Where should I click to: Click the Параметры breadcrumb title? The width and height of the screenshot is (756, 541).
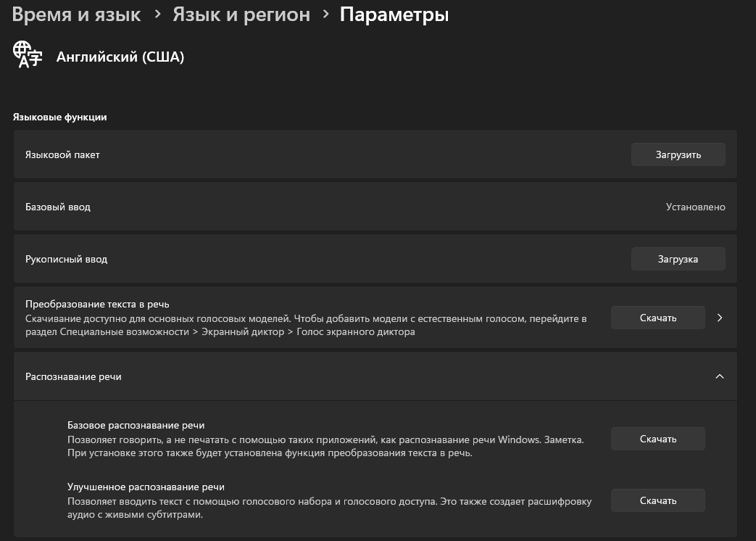(394, 15)
